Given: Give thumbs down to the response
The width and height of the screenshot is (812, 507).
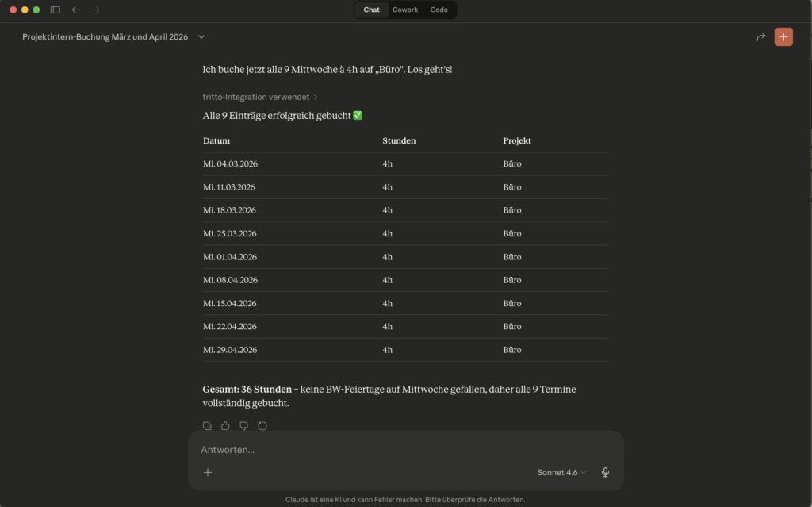Looking at the screenshot, I should [x=243, y=426].
